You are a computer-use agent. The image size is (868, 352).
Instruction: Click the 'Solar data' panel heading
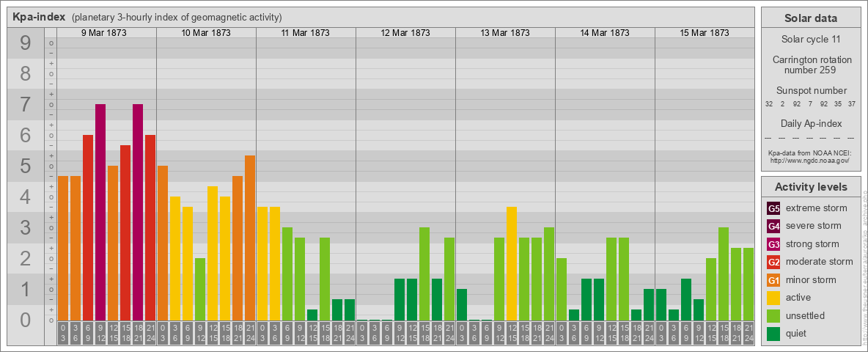coord(810,18)
